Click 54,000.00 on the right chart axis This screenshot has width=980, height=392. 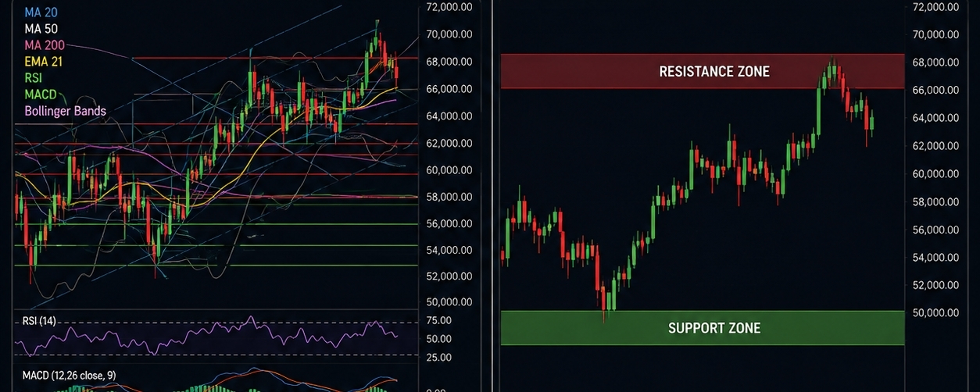pos(935,258)
